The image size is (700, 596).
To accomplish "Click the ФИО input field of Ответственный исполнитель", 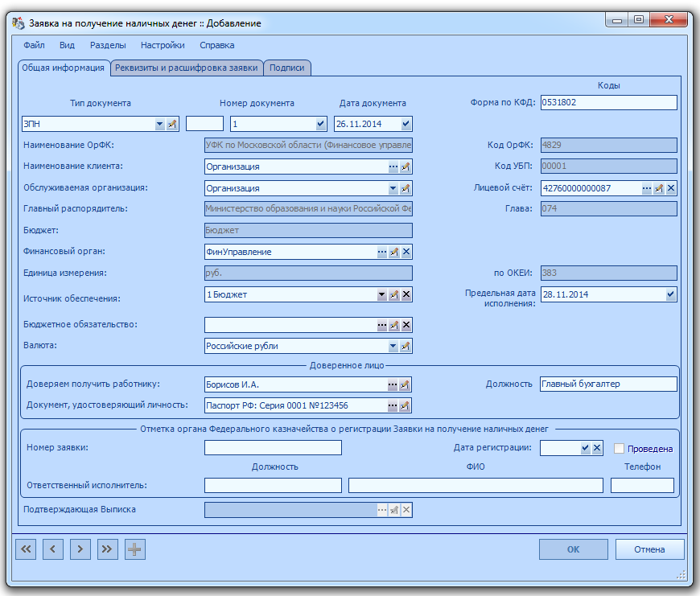I will [476, 485].
